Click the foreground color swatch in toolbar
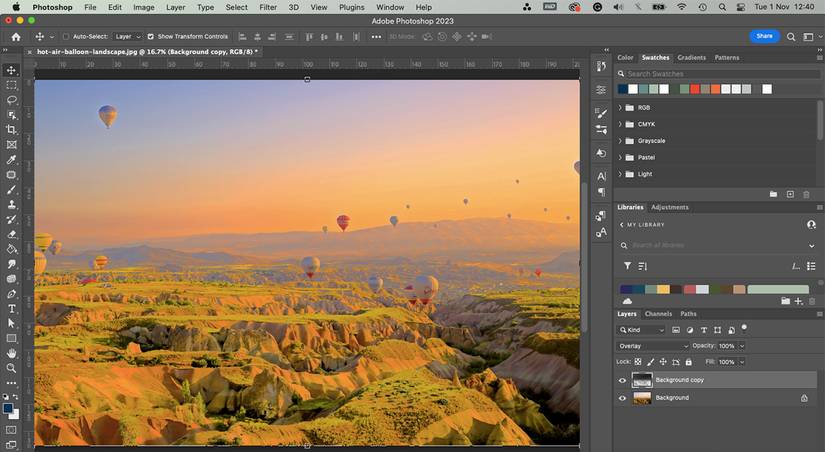The image size is (825, 452). point(8,408)
